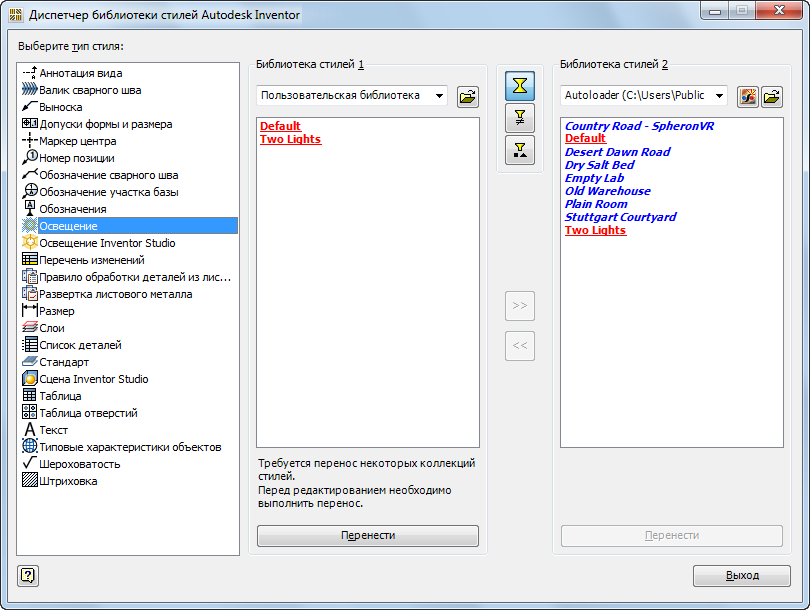Select Default in Style Library 2
This screenshot has width=810, height=610.
[585, 138]
